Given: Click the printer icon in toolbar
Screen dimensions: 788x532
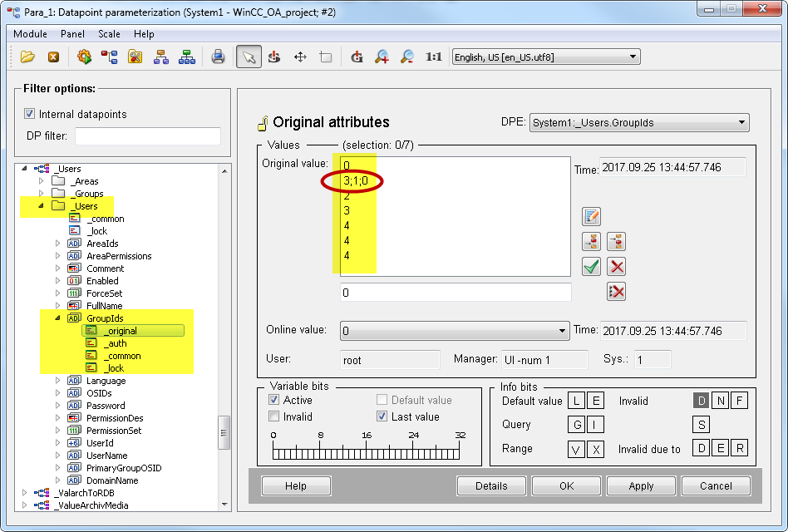Looking at the screenshot, I should [218, 57].
